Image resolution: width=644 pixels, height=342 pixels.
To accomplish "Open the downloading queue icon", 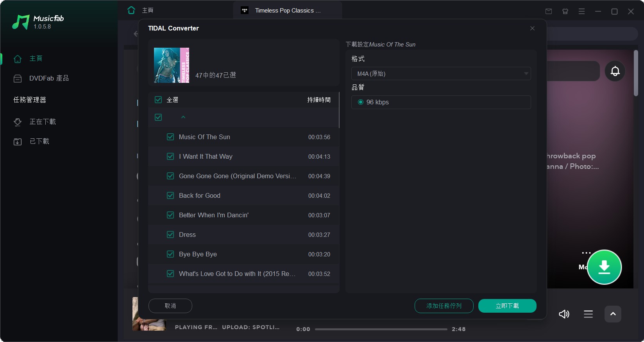I will coord(18,122).
